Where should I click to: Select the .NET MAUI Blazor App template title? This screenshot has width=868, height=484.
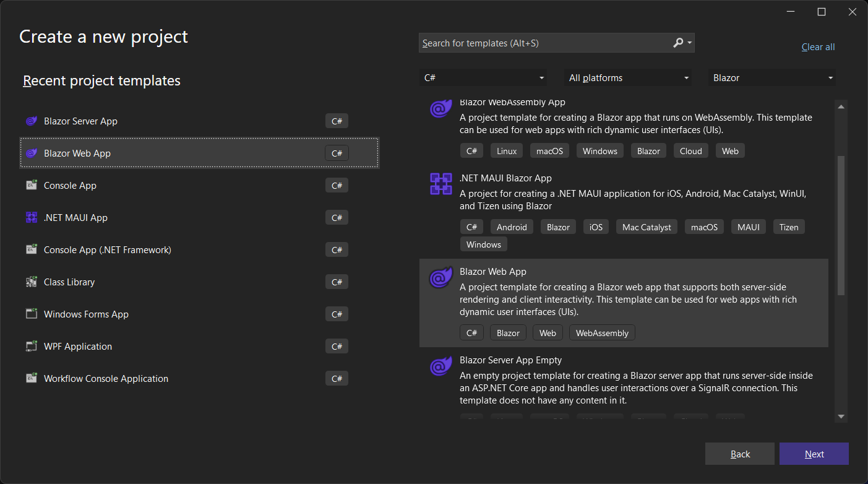505,178
